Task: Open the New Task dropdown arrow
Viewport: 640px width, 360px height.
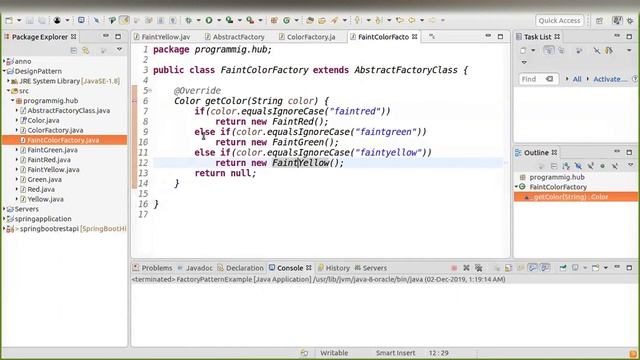Action: tap(533, 51)
